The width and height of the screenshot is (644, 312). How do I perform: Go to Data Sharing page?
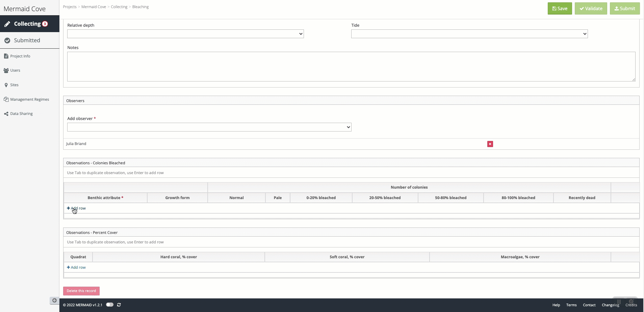pyautogui.click(x=21, y=114)
